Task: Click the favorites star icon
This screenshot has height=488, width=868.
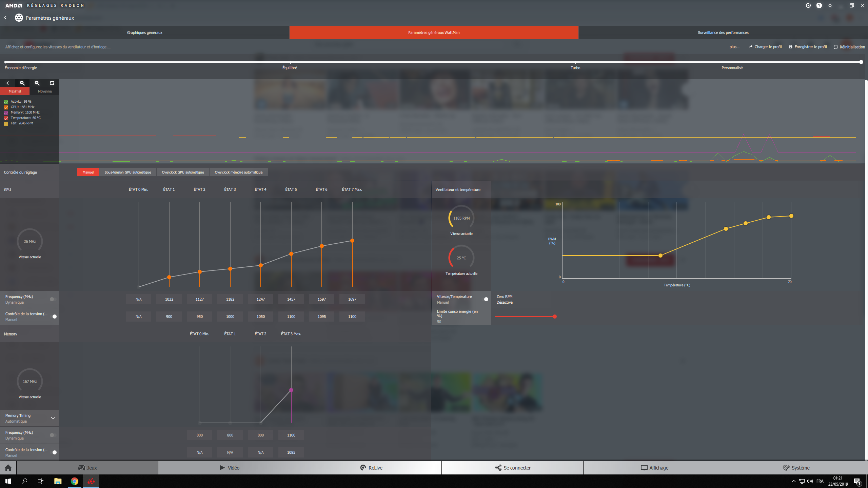Action: click(830, 5)
